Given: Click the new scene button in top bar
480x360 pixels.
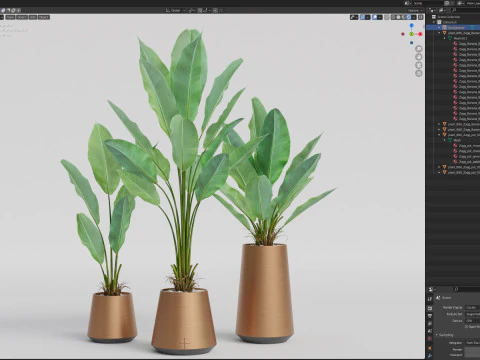Looking at the screenshot, I should pos(447,3).
